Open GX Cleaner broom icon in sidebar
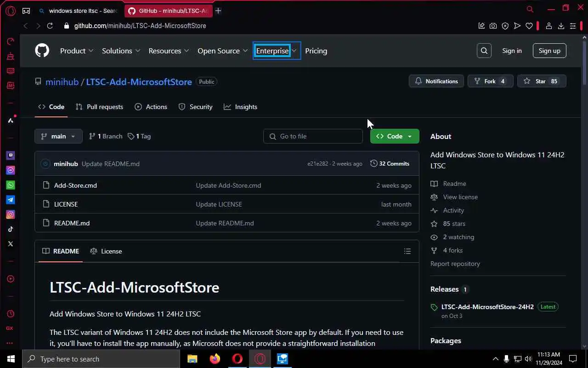Viewport: 588px width, 368px height. coord(10,56)
